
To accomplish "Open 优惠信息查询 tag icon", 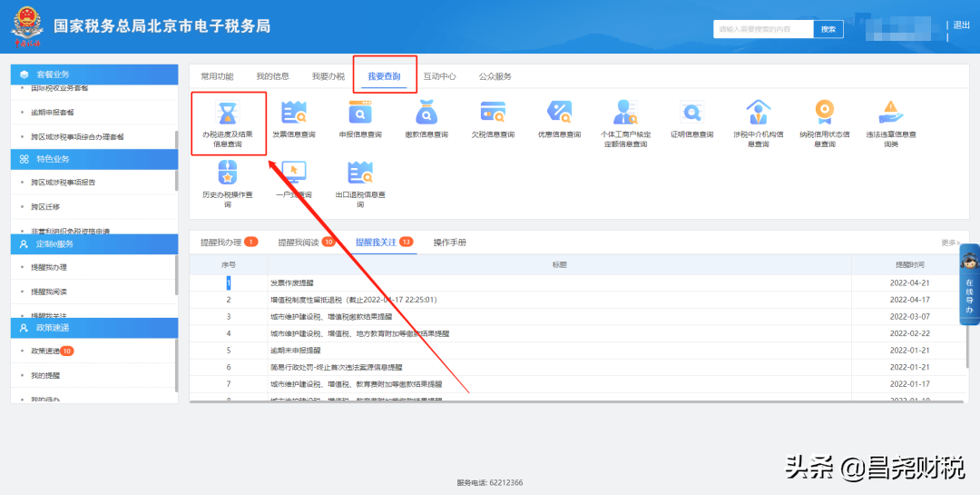I will [x=559, y=114].
